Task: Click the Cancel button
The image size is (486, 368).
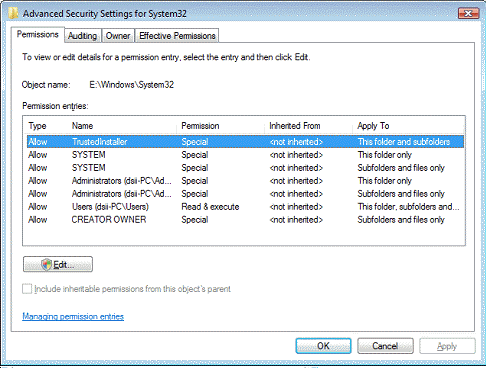Action: pos(385,346)
